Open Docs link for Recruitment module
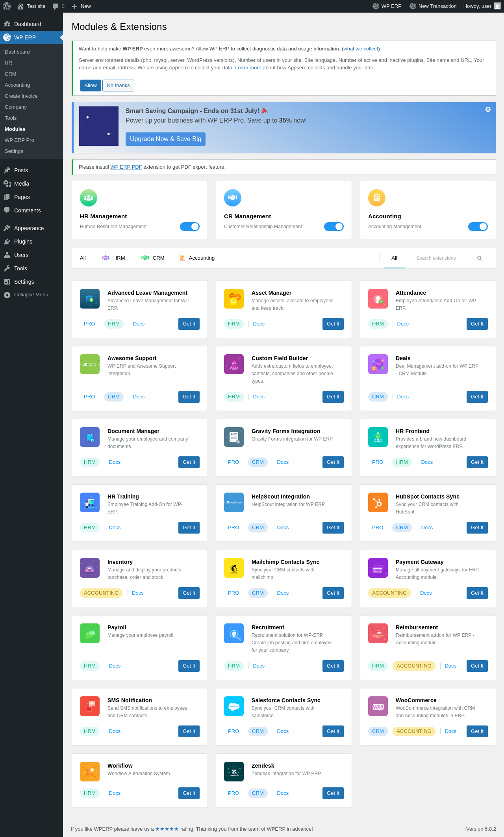This screenshot has width=504, height=837. click(x=259, y=666)
